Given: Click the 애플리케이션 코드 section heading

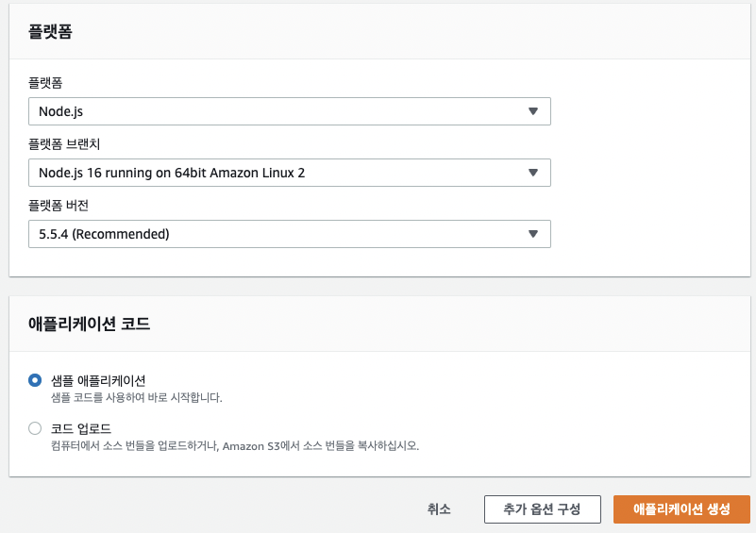Looking at the screenshot, I should tap(90, 324).
